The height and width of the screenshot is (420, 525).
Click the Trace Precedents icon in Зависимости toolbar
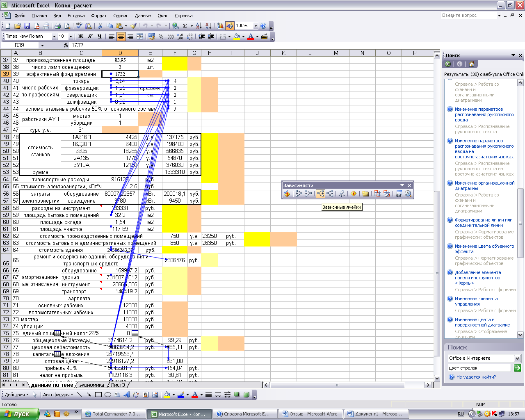299,194
